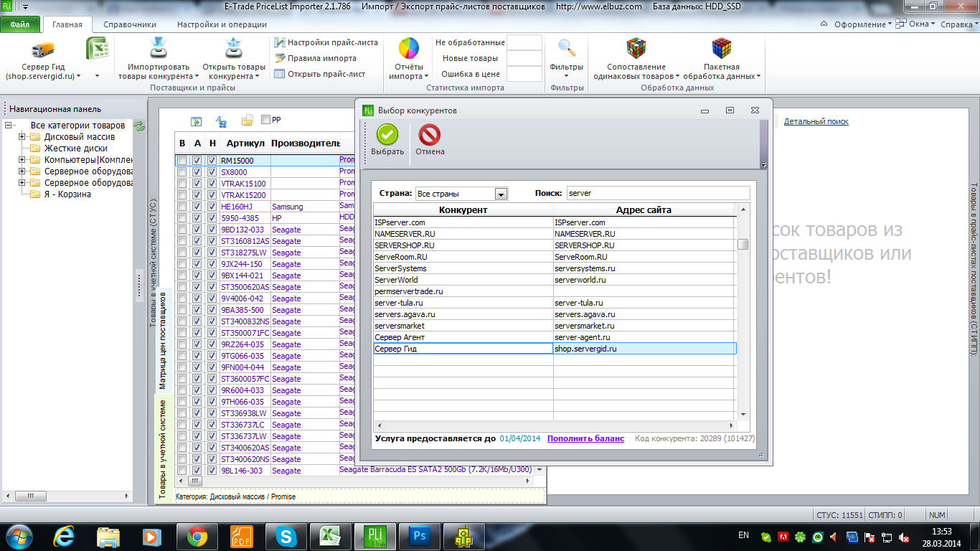Click the Excel spreadsheet icon in ribbon
980x551 pixels.
click(97, 48)
